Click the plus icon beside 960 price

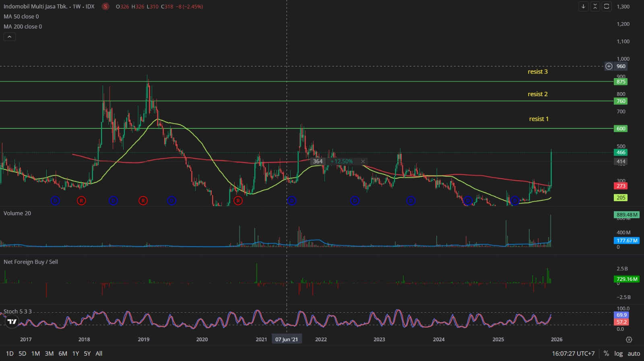609,66
